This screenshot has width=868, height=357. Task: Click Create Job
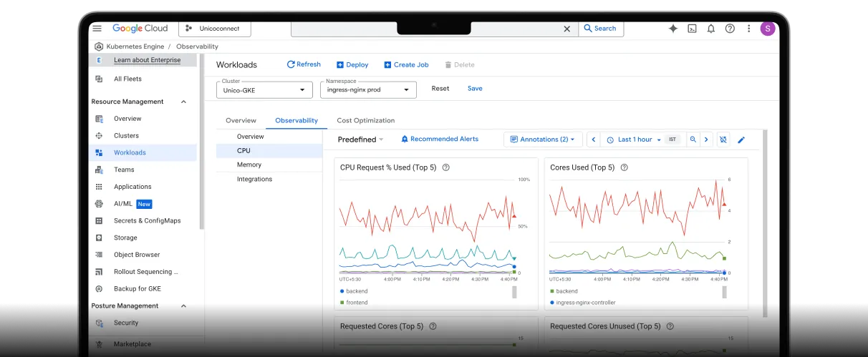pyautogui.click(x=406, y=64)
